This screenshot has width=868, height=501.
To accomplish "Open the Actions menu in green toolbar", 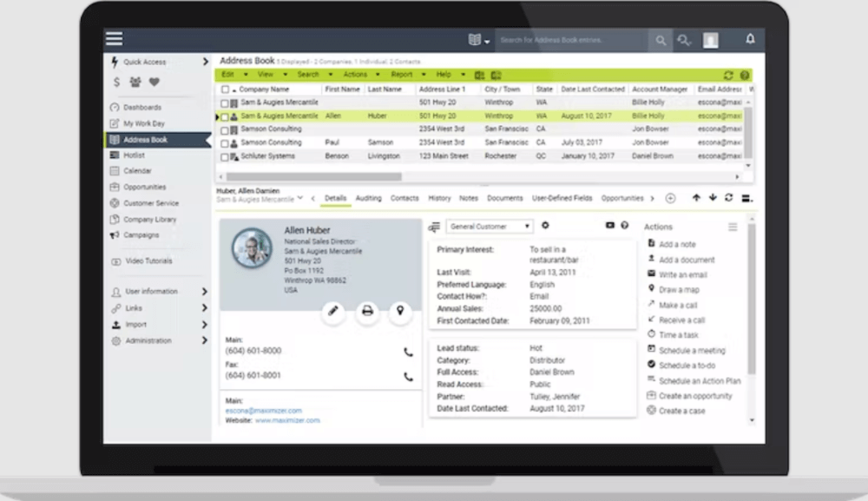I will point(361,74).
